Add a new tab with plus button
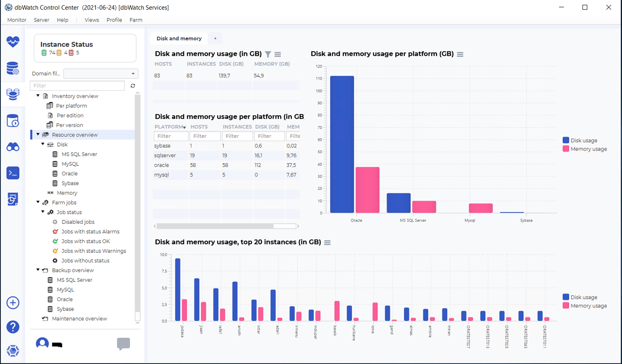This screenshot has height=364, width=622. click(x=215, y=38)
